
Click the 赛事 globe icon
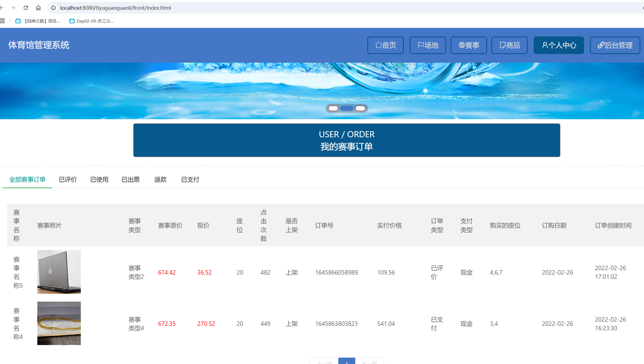point(462,45)
